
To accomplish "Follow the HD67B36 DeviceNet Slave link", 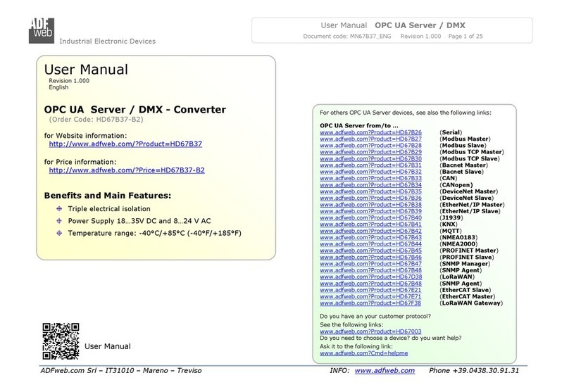I will point(370,198).
